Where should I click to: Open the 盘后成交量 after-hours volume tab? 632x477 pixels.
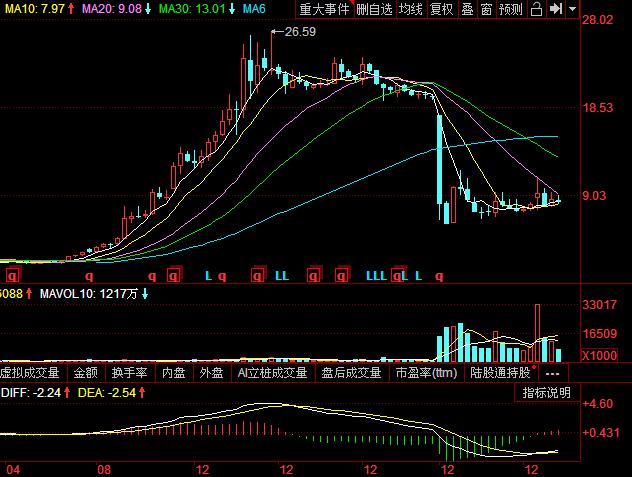click(351, 373)
